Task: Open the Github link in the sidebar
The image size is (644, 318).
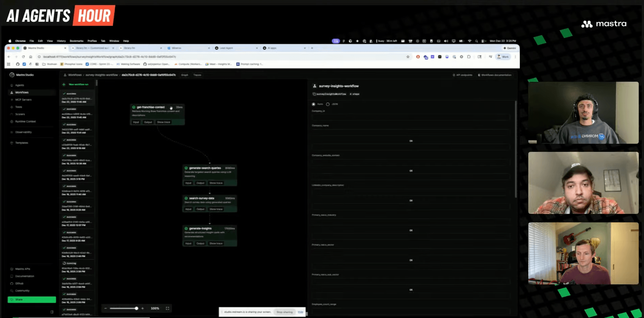Action: (x=19, y=283)
